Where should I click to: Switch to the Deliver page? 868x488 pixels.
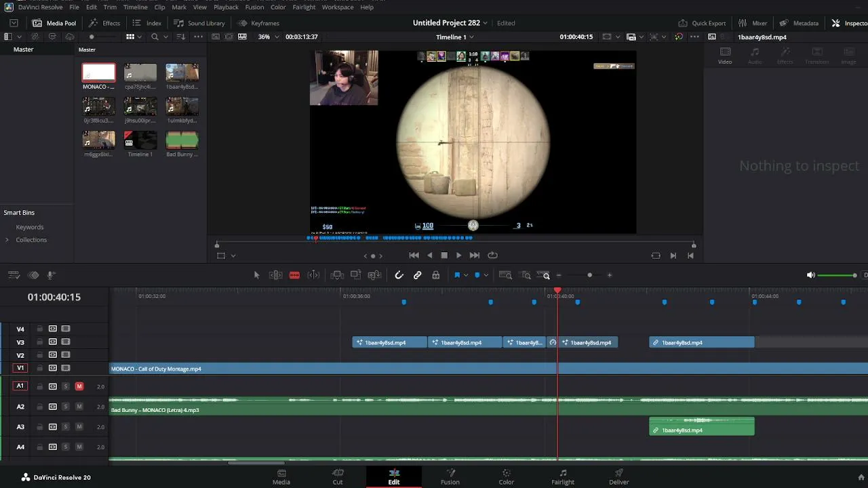pos(619,476)
